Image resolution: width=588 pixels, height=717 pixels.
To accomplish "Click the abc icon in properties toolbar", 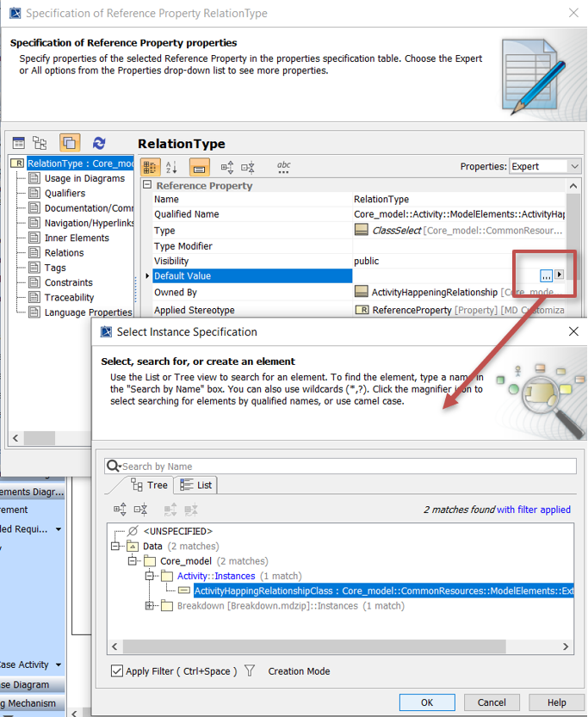I will coord(283,167).
